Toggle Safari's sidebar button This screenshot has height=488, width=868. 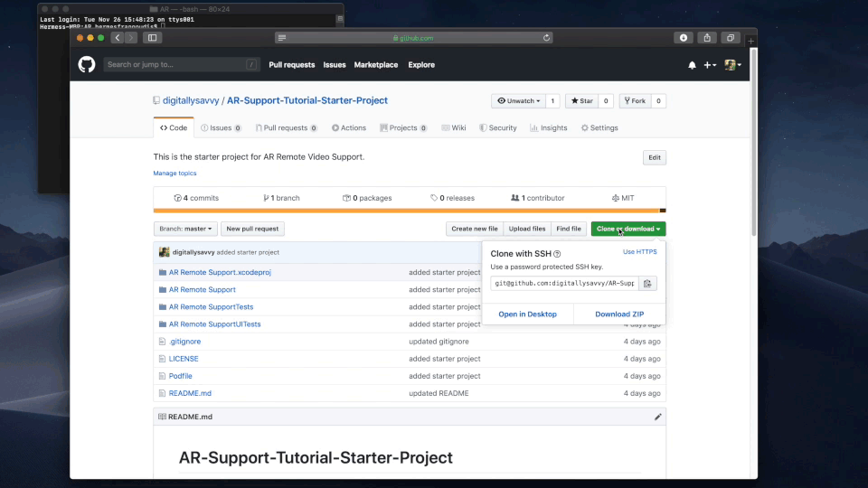point(152,38)
